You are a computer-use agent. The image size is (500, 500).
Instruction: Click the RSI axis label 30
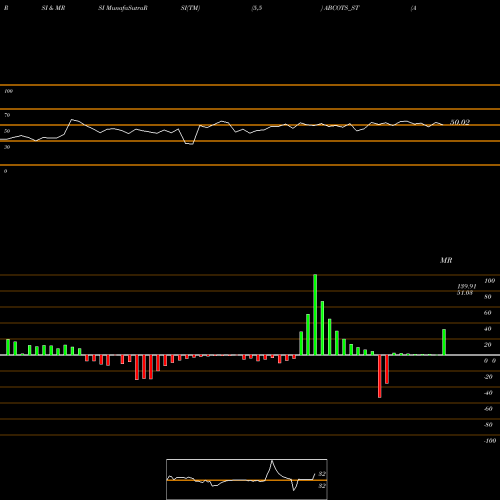(x=7, y=147)
